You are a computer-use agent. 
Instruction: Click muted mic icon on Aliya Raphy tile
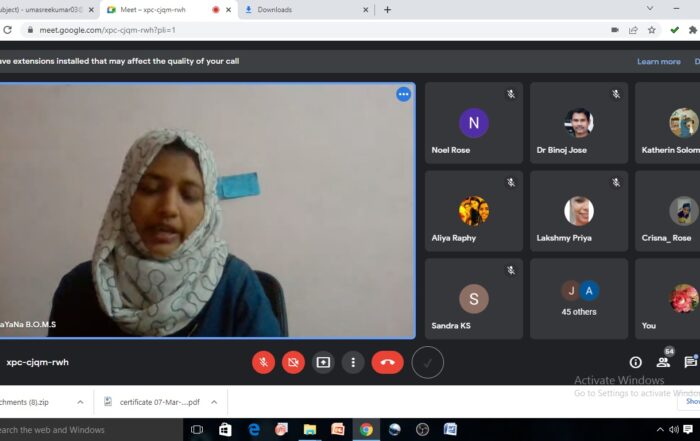pyautogui.click(x=511, y=183)
